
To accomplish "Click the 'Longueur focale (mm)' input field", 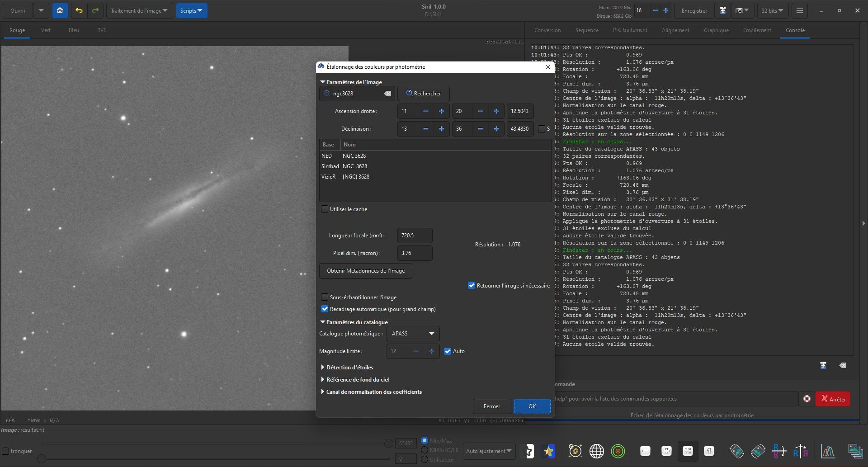I will [415, 236].
